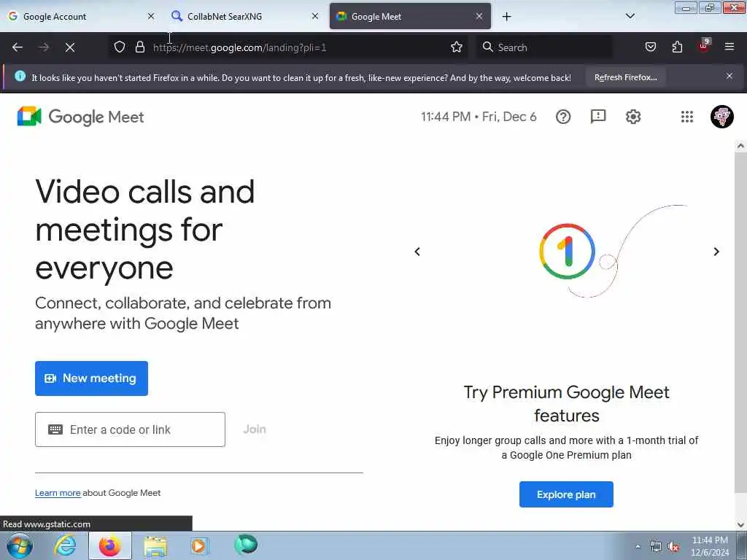Click the scrollbar up arrow
747x560 pixels.
(740, 146)
